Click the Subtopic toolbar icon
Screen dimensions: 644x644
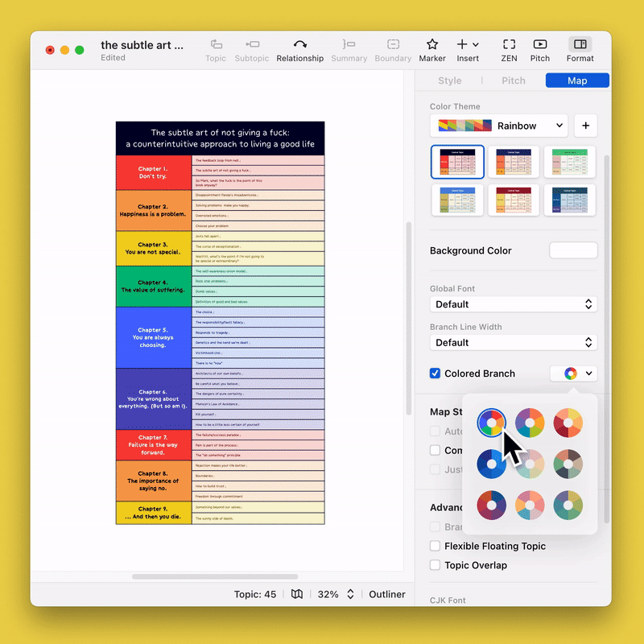(x=252, y=44)
